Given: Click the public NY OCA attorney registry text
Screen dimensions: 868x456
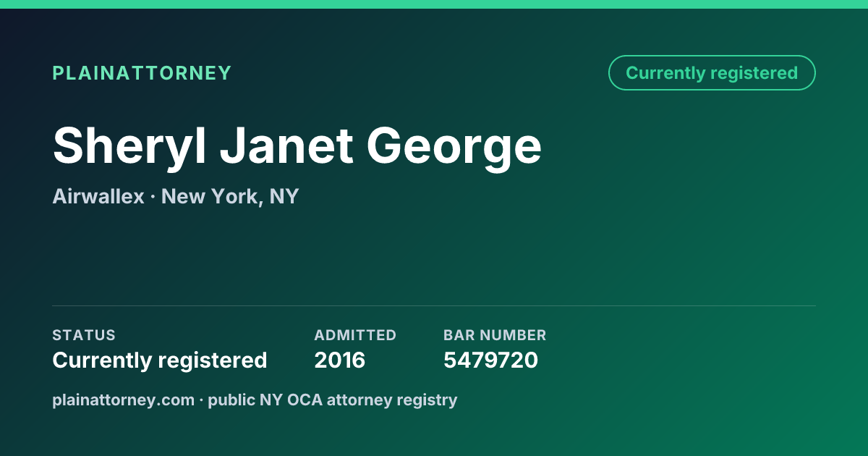Looking at the screenshot, I should coord(332,400).
